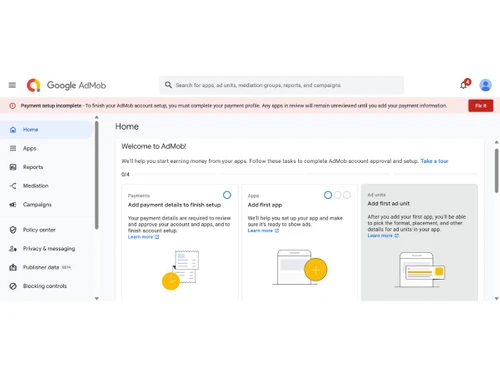Open Mediation in sidebar

coord(46,186)
